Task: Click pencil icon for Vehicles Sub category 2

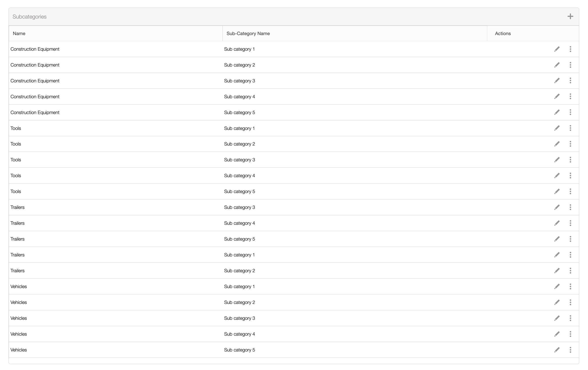Action: pyautogui.click(x=557, y=302)
